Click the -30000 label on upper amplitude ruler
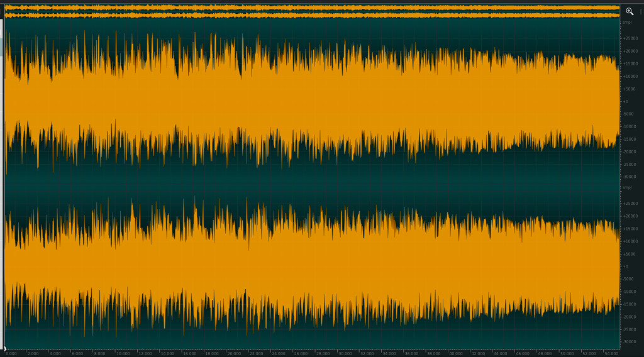This screenshot has height=357, width=644. (630, 177)
